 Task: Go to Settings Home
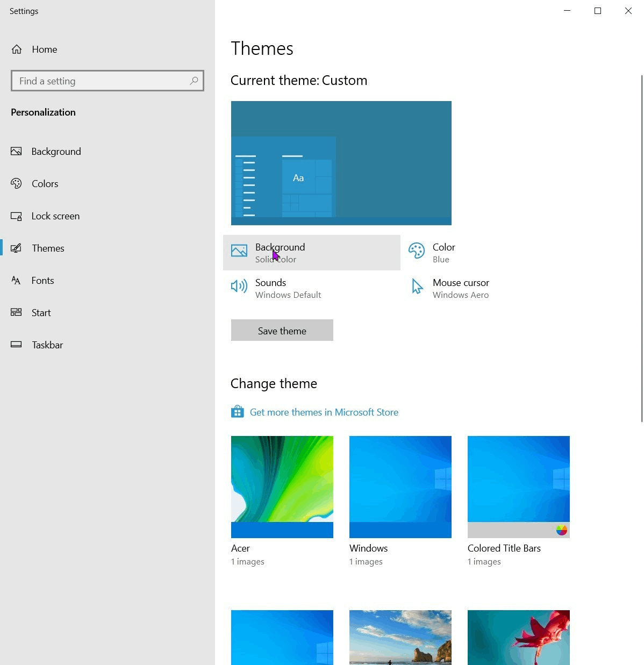[108, 49]
